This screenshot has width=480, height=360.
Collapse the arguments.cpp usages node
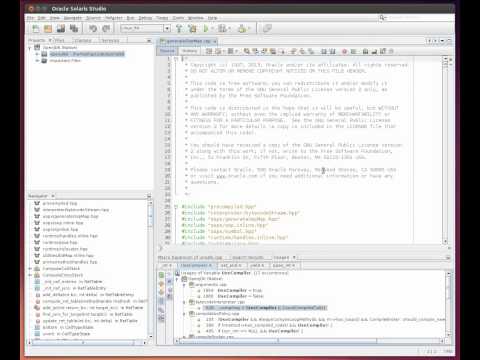tap(184, 285)
